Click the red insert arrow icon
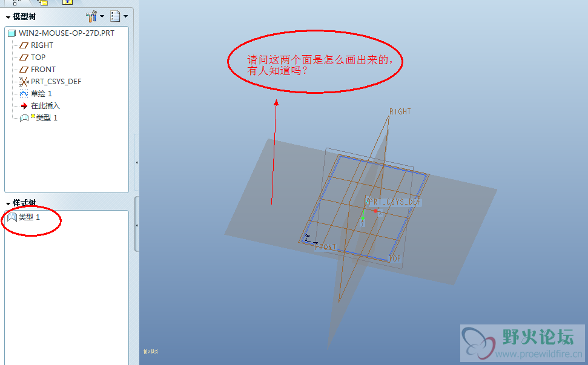Image resolution: width=588 pixels, height=365 pixels. click(x=24, y=106)
